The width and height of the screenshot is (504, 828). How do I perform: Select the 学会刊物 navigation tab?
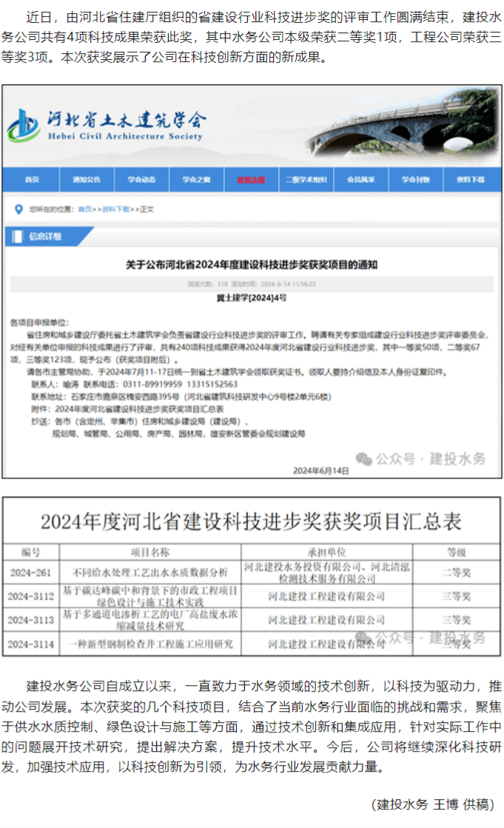pyautogui.click(x=414, y=180)
